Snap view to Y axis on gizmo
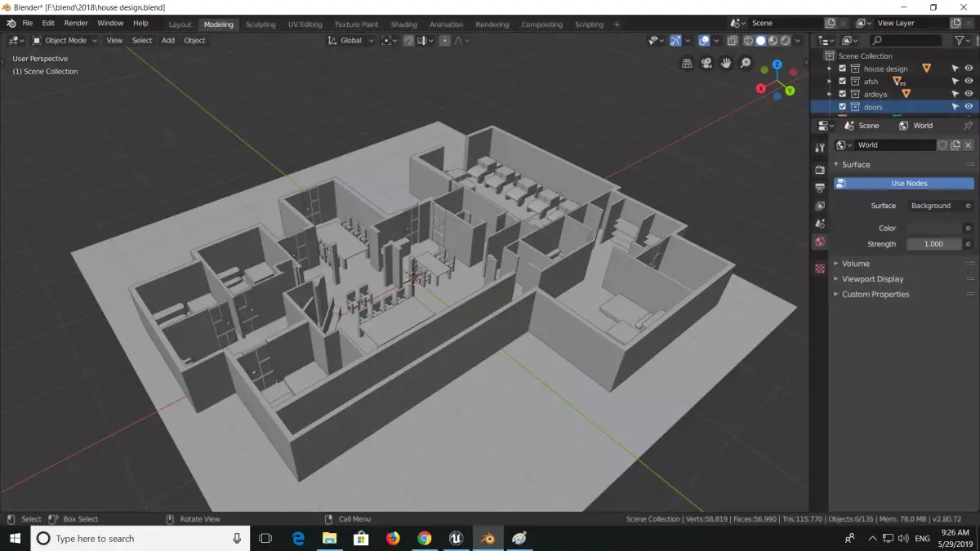The image size is (980, 551). click(x=791, y=91)
